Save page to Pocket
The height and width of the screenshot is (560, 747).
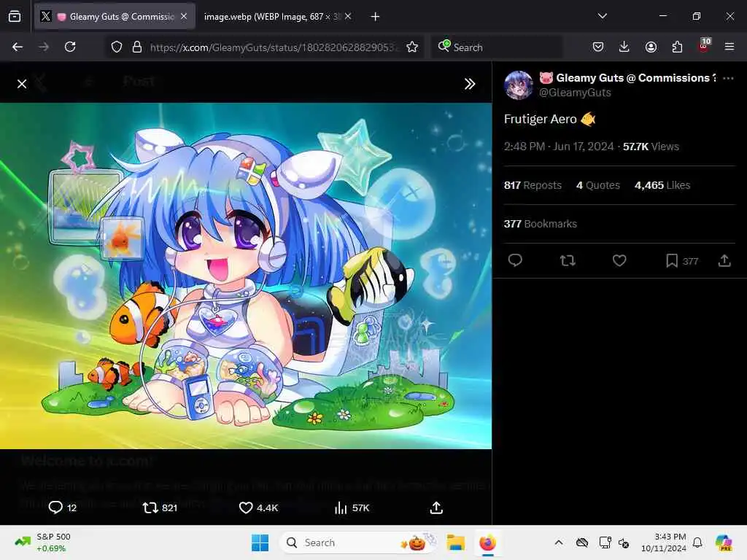598,47
